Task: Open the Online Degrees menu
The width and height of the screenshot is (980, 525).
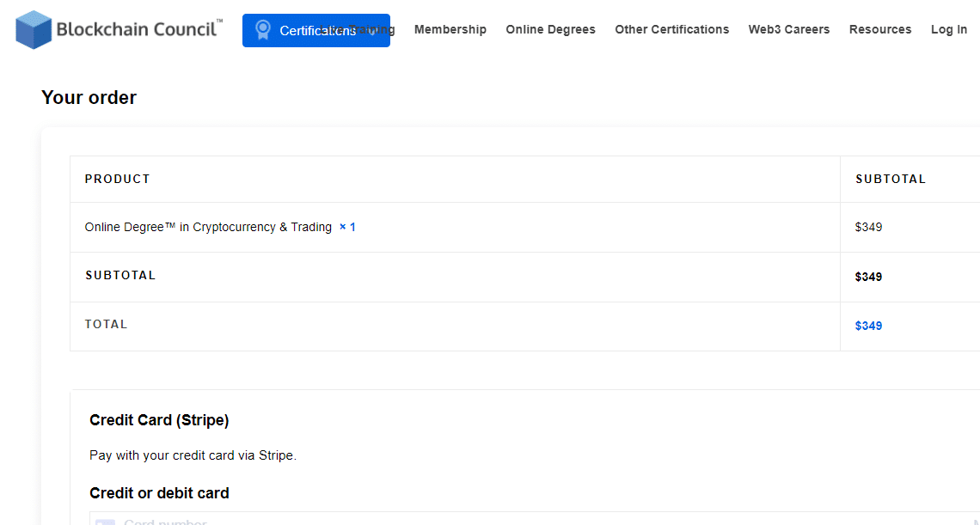Action: click(550, 29)
